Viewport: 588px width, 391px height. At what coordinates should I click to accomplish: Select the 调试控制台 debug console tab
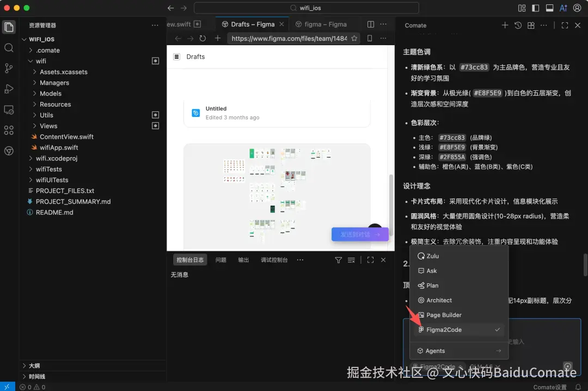[274, 260]
